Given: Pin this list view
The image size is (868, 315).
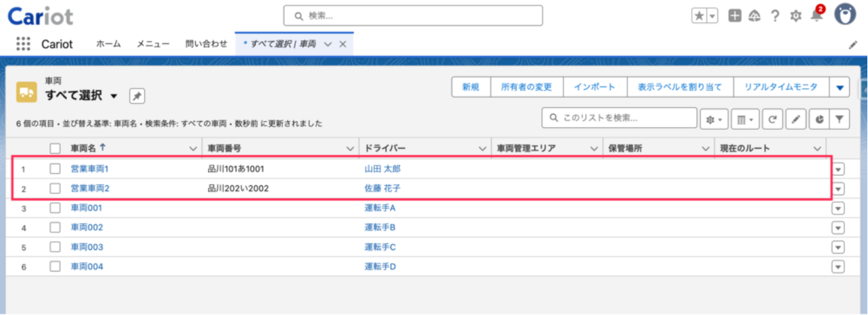Looking at the screenshot, I should [137, 97].
